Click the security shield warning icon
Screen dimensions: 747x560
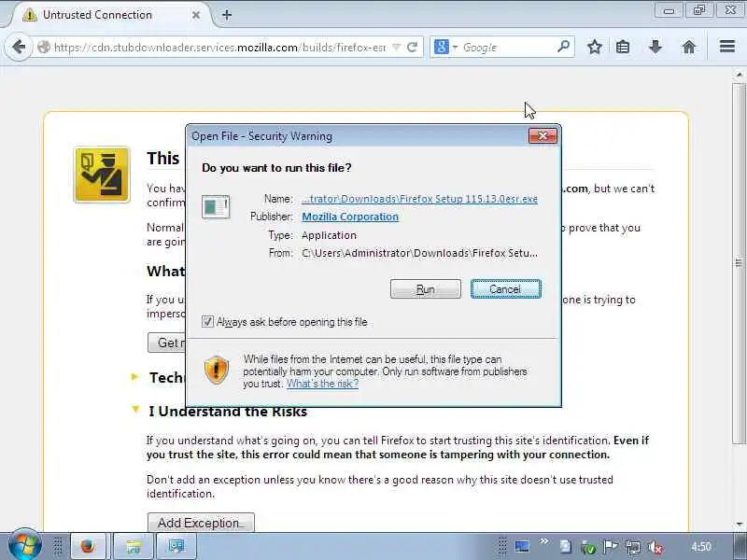217,370
